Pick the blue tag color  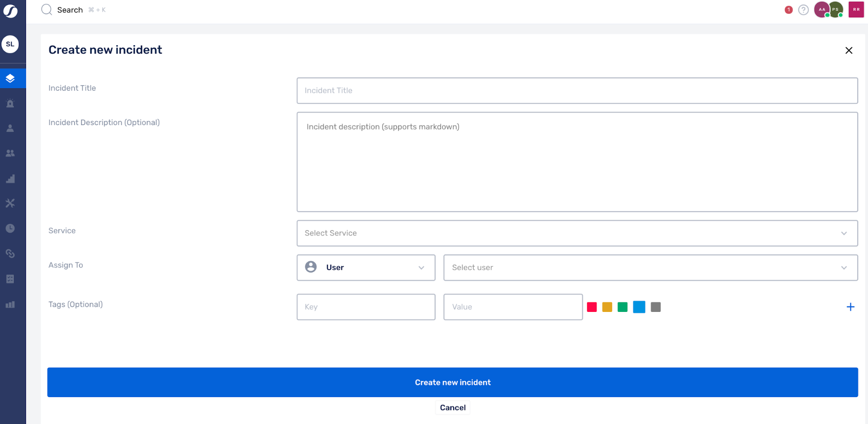pos(639,307)
